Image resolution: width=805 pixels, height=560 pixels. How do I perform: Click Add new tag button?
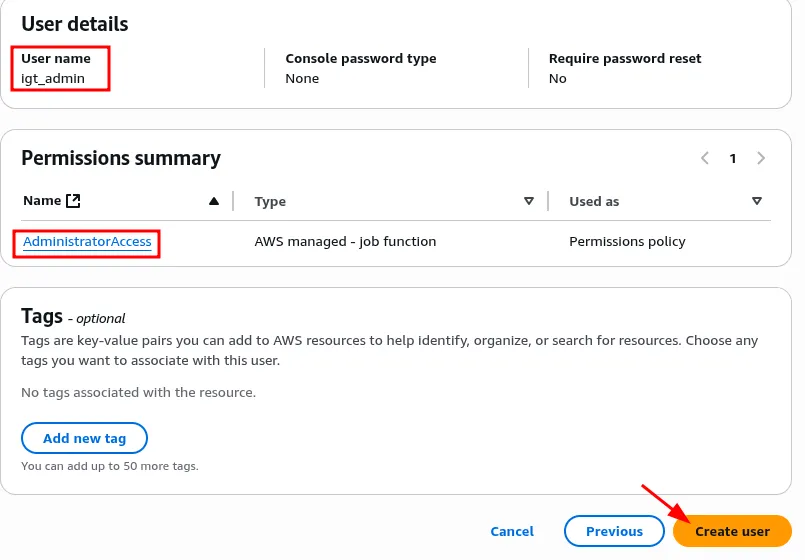click(84, 439)
